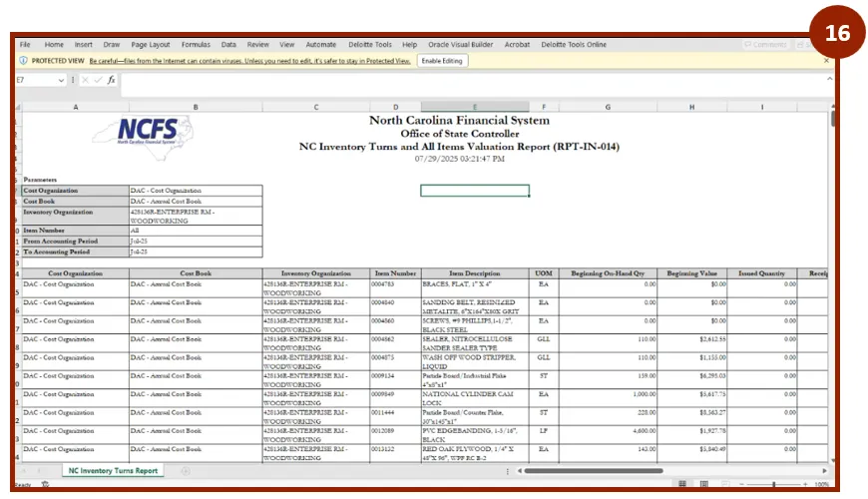Click the add new sheet plus icon
868x499 pixels.
(x=185, y=470)
